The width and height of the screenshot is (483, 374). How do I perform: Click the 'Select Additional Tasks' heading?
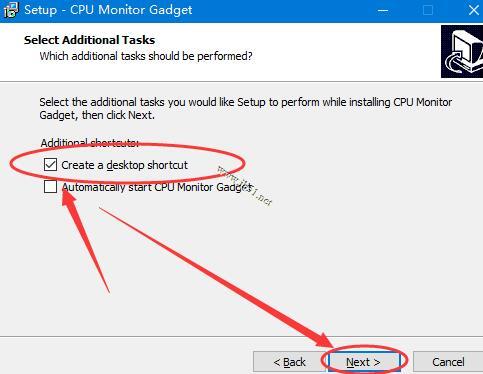[x=89, y=40]
